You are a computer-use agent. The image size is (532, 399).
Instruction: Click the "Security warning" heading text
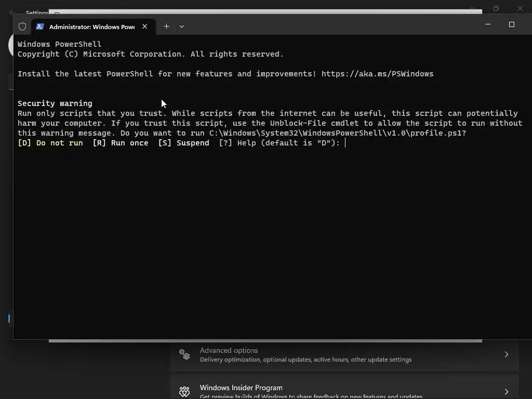(x=55, y=103)
